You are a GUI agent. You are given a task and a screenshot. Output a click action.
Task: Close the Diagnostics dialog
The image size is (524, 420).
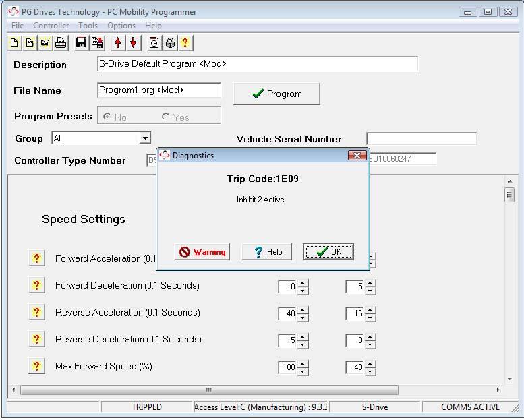(357, 155)
